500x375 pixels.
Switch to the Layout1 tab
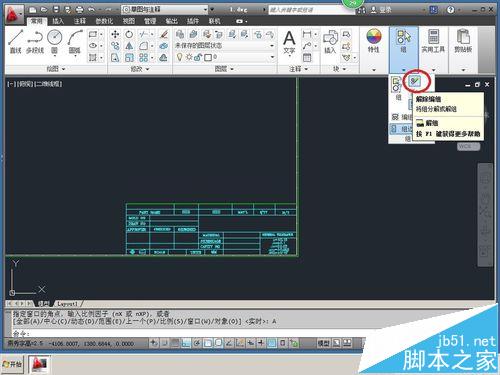click(x=68, y=304)
